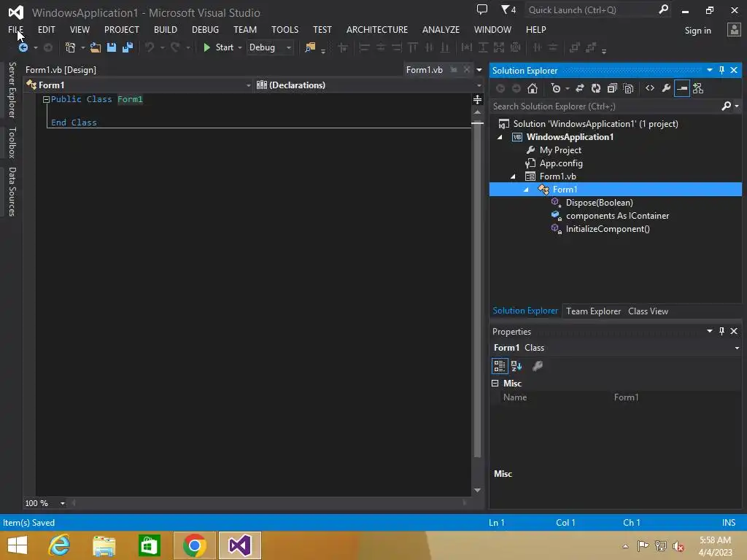The image size is (747, 560).
Task: Click the Search Solution Explorer field
Action: [605, 106]
